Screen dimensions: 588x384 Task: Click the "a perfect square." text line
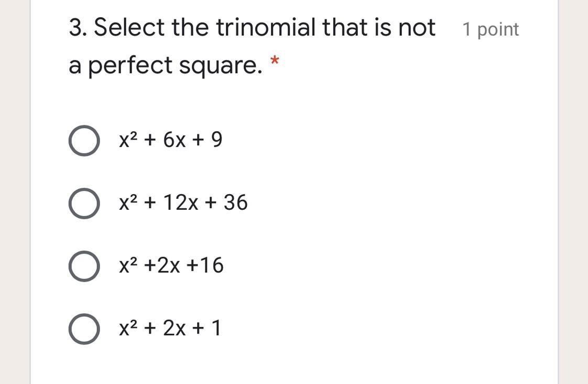[166, 66]
